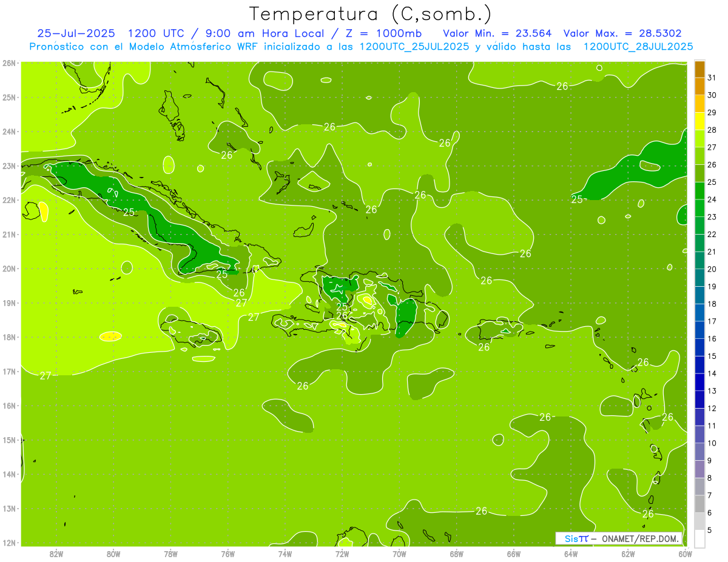728x562 pixels.
Task: Click '9:00 am Hora Local' text
Action: [263, 33]
